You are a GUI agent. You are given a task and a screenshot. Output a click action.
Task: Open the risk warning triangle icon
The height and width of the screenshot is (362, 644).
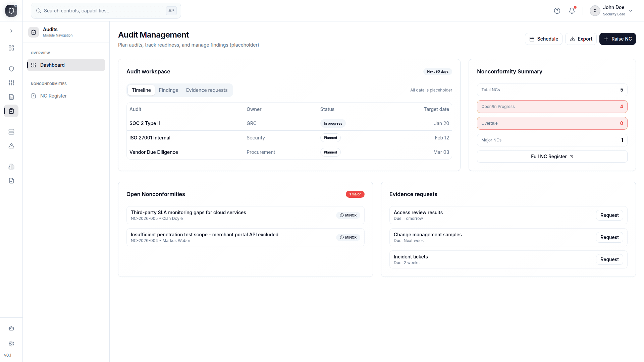pyautogui.click(x=11, y=146)
